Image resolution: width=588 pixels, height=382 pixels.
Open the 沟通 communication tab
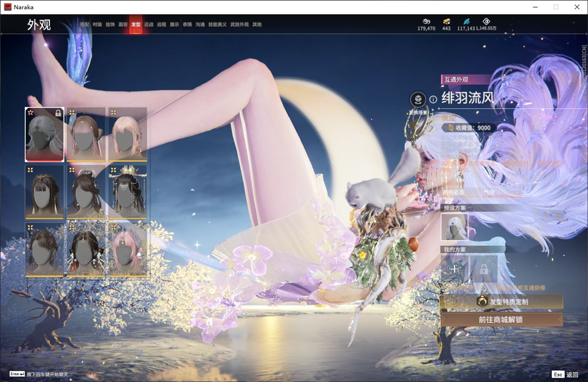[200, 24]
